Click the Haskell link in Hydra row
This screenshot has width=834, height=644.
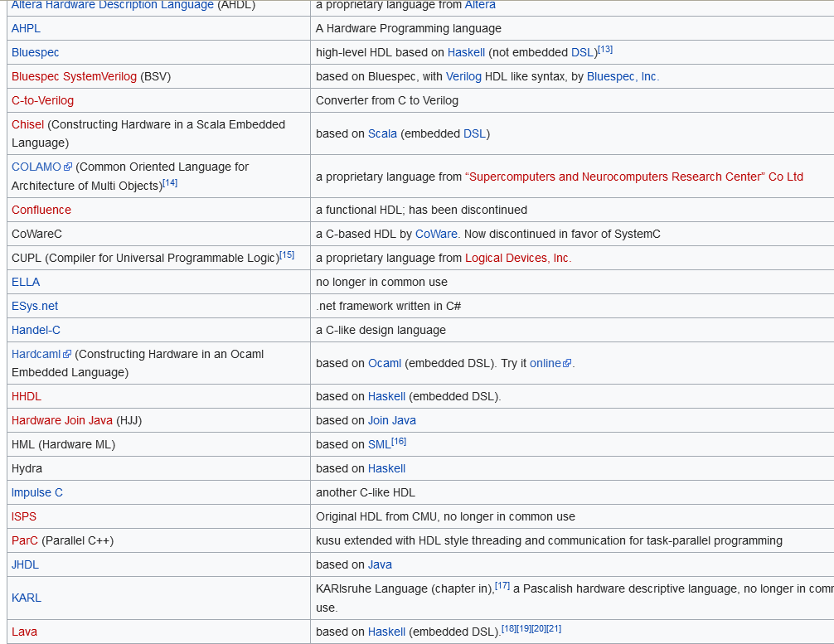click(386, 468)
